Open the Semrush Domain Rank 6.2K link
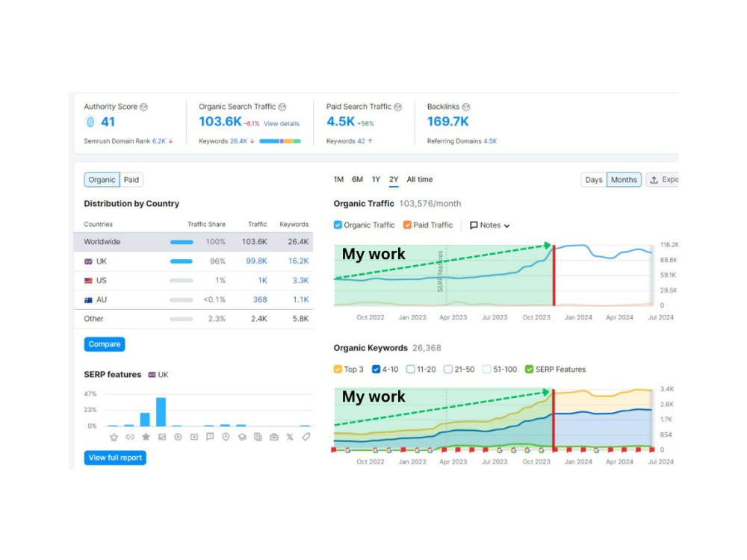Viewport: 747px width, 560px height. [x=159, y=141]
